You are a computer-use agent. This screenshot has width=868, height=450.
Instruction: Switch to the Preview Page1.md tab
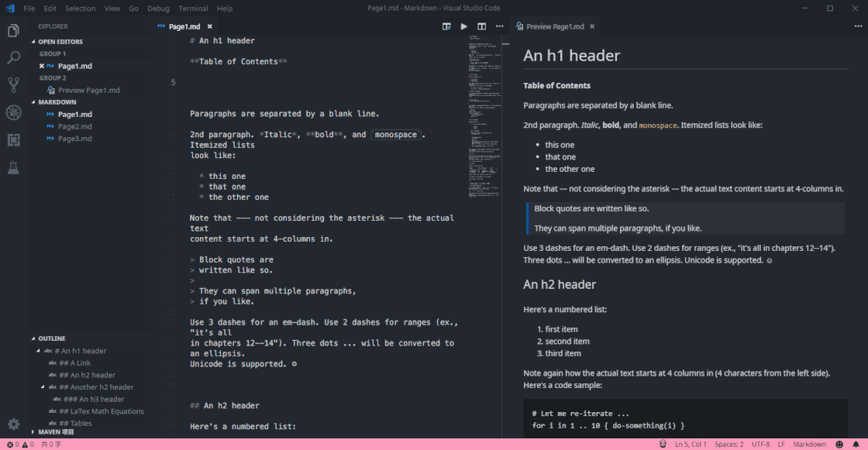pyautogui.click(x=554, y=26)
